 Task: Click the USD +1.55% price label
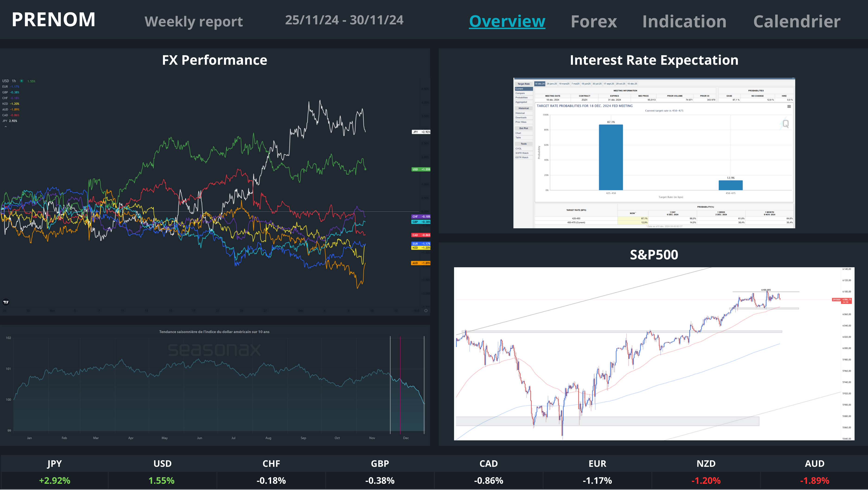(421, 169)
